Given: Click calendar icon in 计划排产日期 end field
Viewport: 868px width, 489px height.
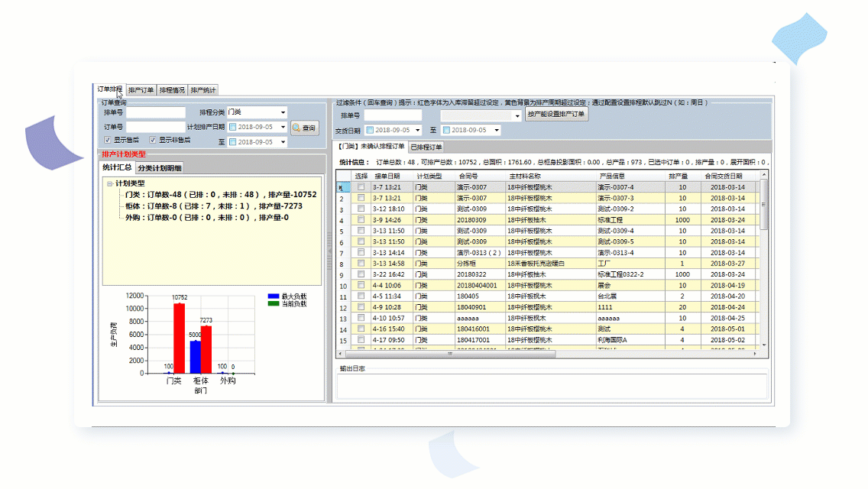Looking at the screenshot, I should (x=232, y=141).
